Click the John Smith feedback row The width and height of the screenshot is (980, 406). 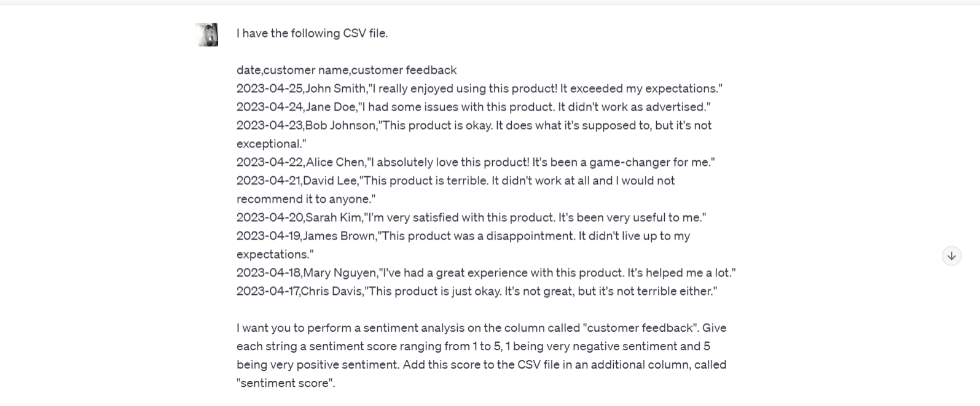(x=479, y=88)
